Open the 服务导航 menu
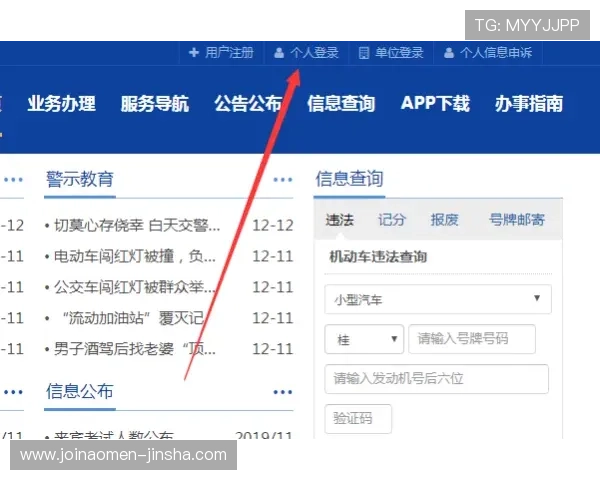 (x=155, y=104)
